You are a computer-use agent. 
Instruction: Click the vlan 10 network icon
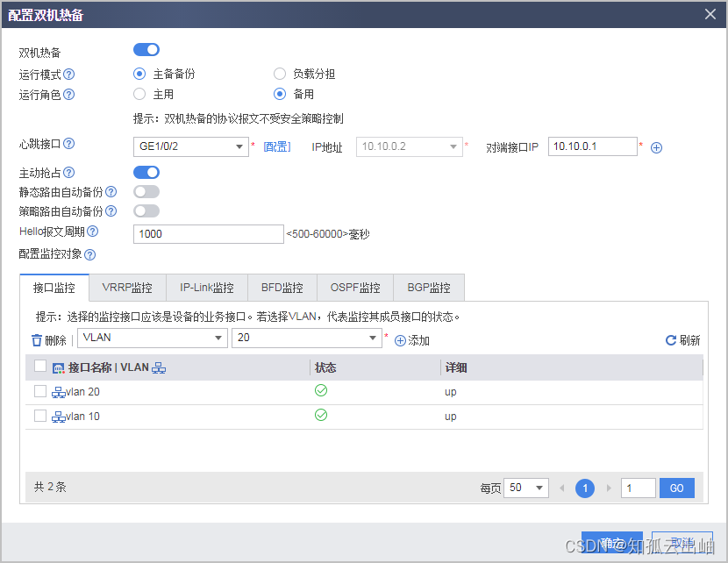point(59,417)
